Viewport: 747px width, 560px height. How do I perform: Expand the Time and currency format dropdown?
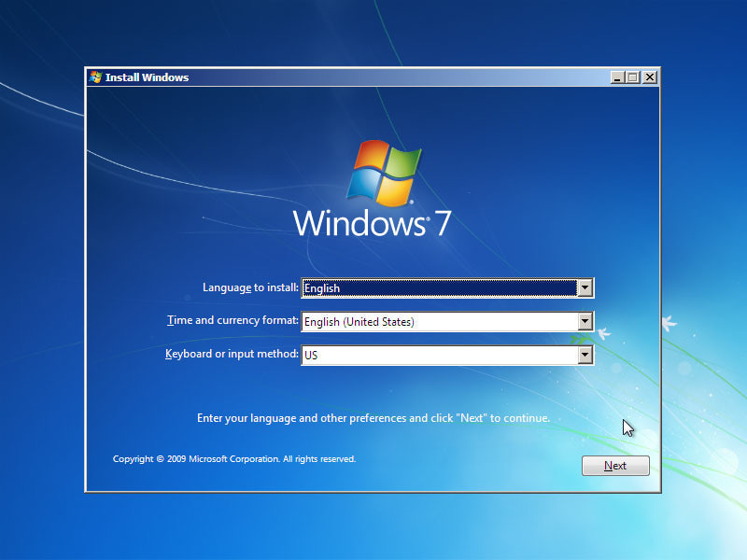coord(585,321)
